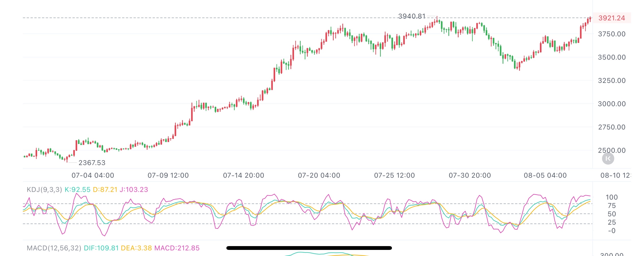The height and width of the screenshot is (256, 644).
Task: Click the red current price tag 3921.24
Action: (611, 18)
